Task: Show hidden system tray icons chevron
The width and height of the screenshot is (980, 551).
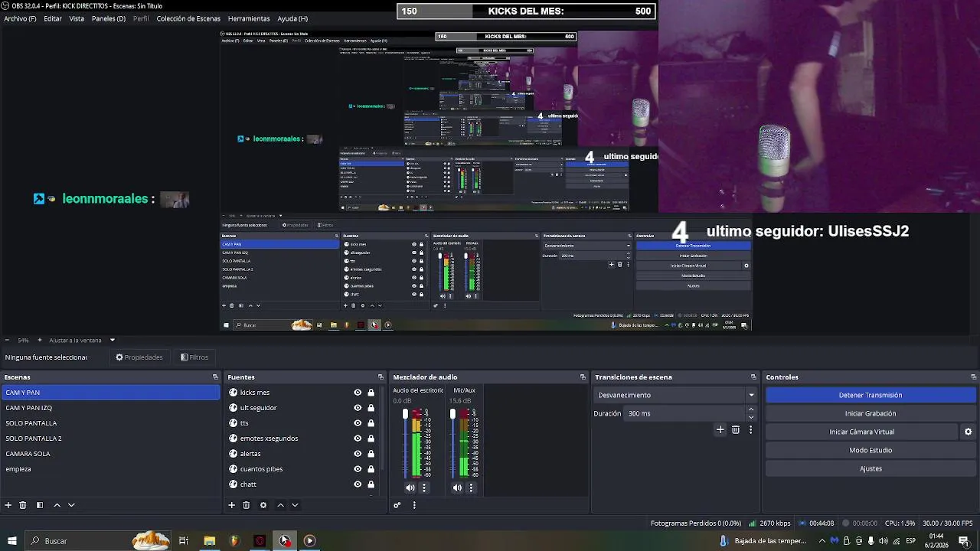Action: pos(822,541)
